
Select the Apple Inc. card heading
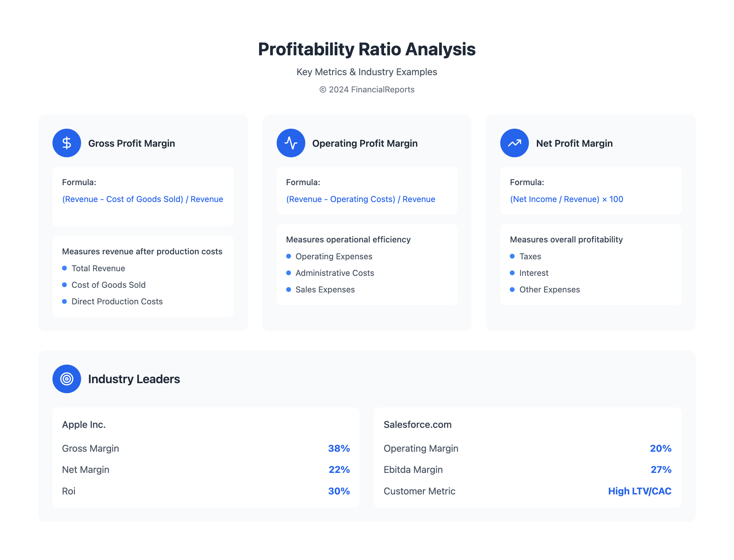(84, 424)
